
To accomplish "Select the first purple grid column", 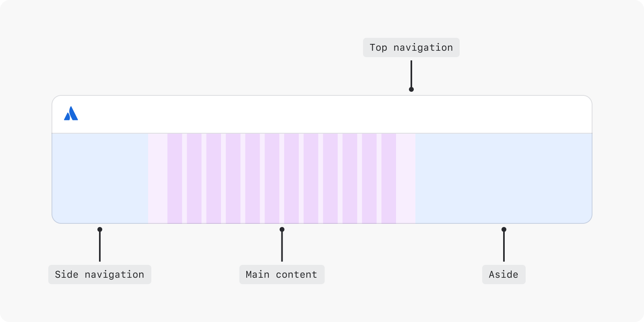I will [175, 178].
